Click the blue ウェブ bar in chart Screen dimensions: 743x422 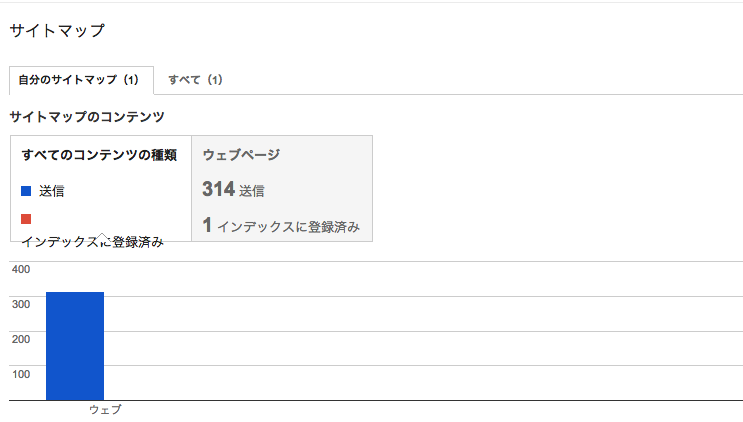click(x=75, y=346)
